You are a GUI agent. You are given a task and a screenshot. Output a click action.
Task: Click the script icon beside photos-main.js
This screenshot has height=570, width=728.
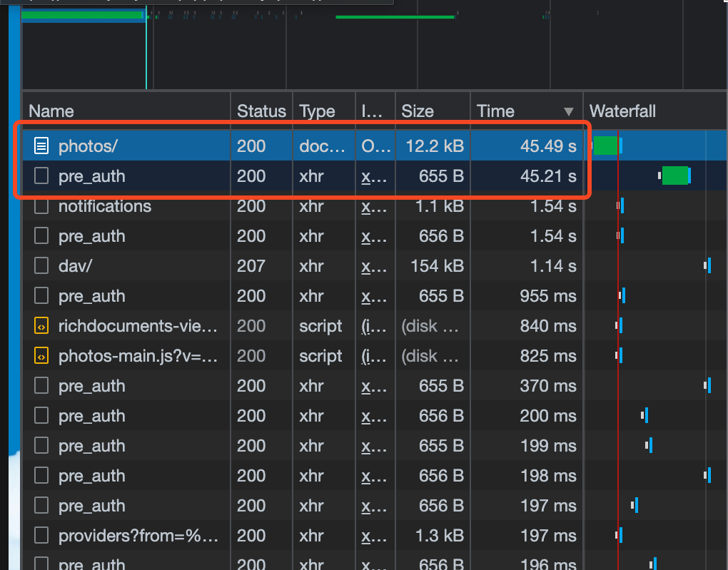(41, 356)
